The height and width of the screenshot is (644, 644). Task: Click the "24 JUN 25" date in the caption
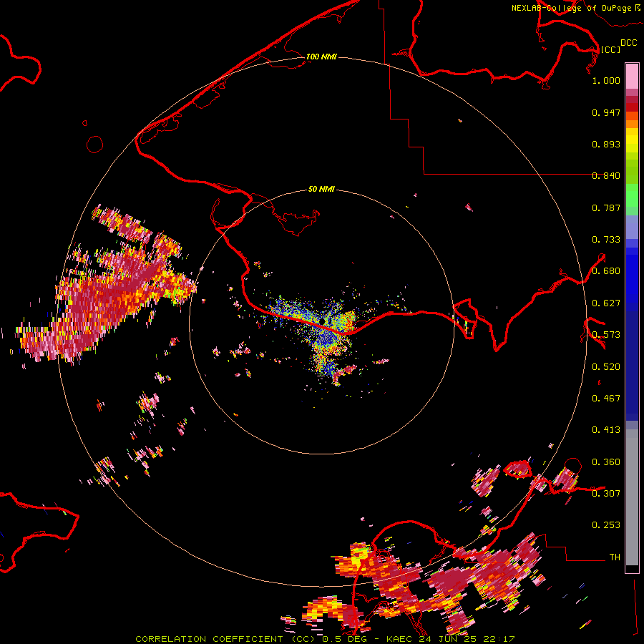[x=449, y=639]
